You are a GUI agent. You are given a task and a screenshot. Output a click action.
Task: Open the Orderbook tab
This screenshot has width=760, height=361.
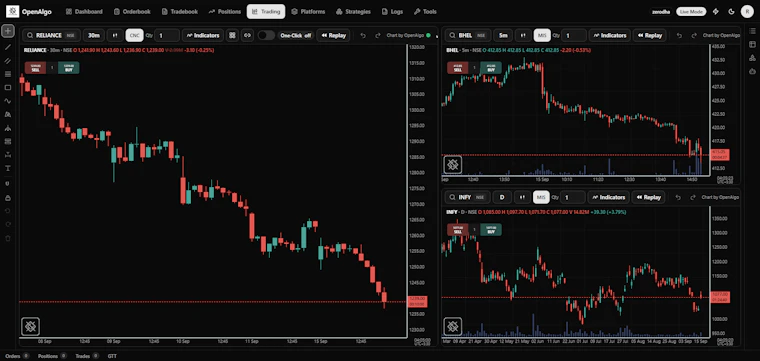click(132, 12)
